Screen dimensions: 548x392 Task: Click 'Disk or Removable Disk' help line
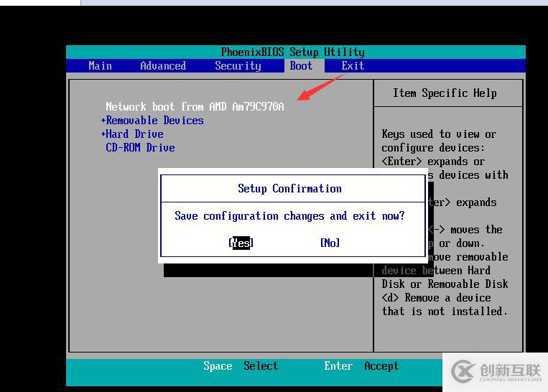445,284
